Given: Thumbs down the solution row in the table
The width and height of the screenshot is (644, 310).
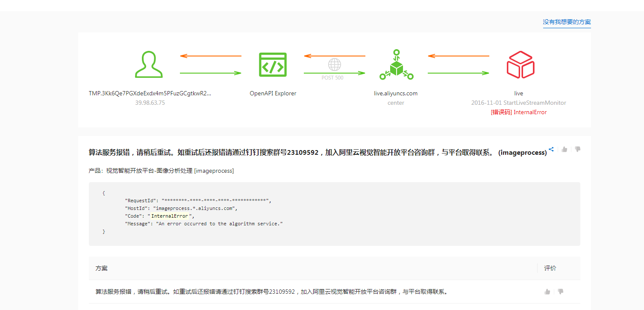Looking at the screenshot, I should [561, 292].
